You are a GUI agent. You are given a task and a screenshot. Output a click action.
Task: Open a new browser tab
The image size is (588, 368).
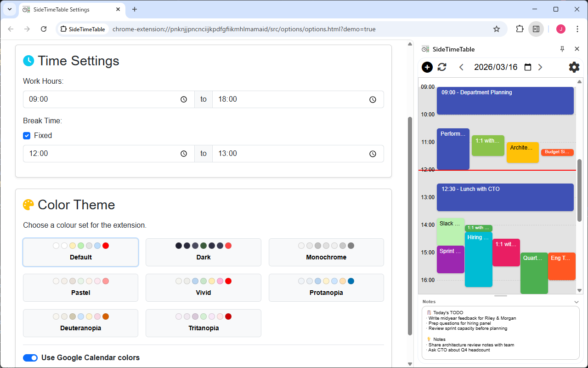[135, 9]
